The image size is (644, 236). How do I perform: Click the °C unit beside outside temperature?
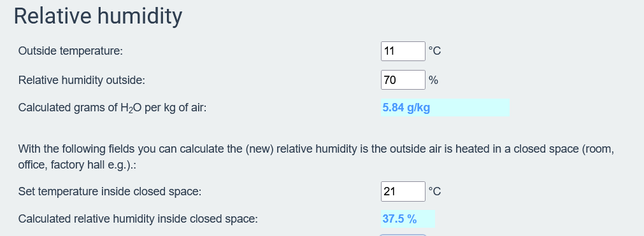coord(434,52)
